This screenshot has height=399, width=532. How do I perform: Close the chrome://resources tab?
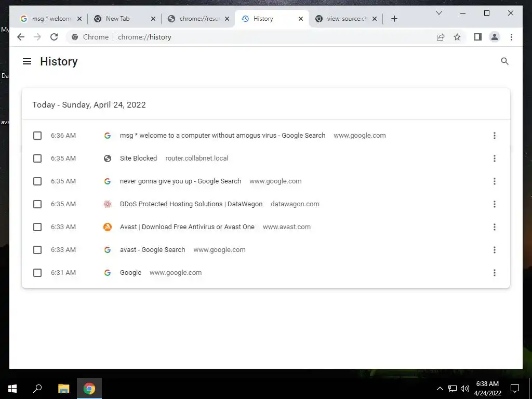tap(227, 19)
